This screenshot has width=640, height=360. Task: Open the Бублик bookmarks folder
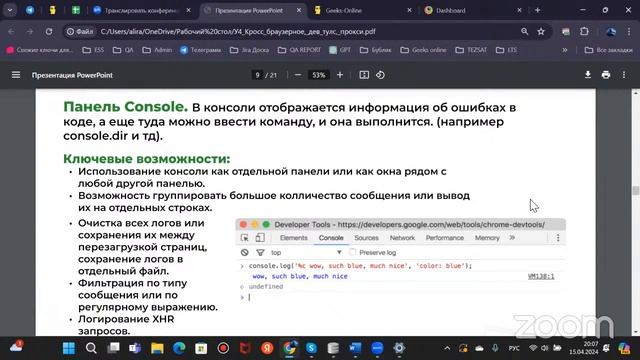coord(376,50)
